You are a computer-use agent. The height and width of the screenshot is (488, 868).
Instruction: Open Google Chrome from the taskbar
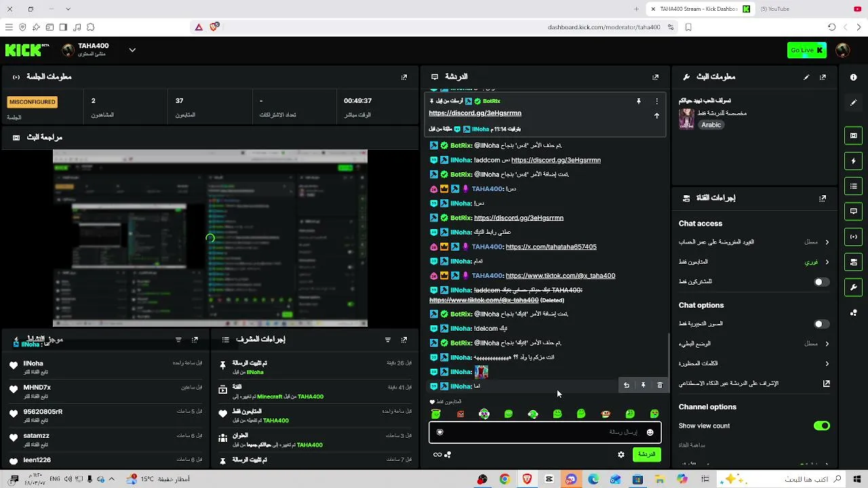505,479
